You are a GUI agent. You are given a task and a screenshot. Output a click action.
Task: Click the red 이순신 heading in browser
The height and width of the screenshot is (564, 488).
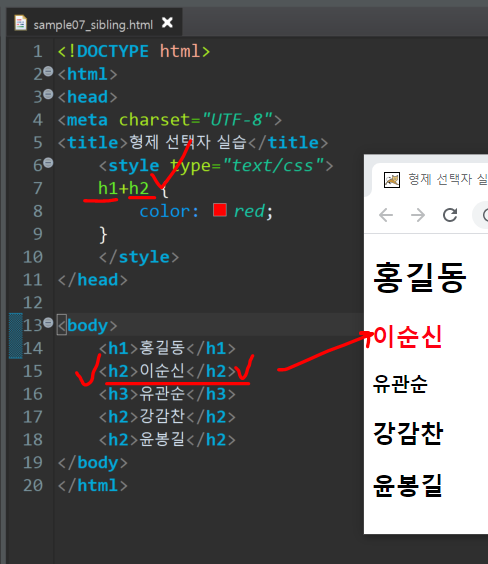[x=408, y=337]
